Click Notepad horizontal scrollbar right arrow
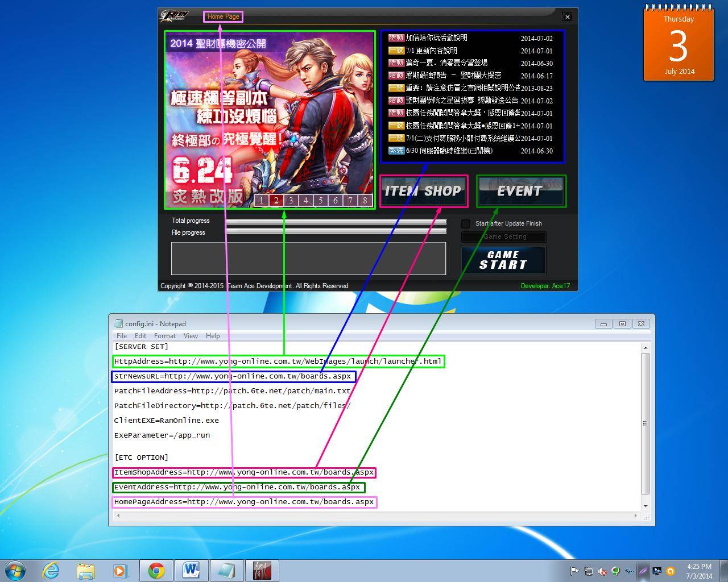 coord(636,516)
